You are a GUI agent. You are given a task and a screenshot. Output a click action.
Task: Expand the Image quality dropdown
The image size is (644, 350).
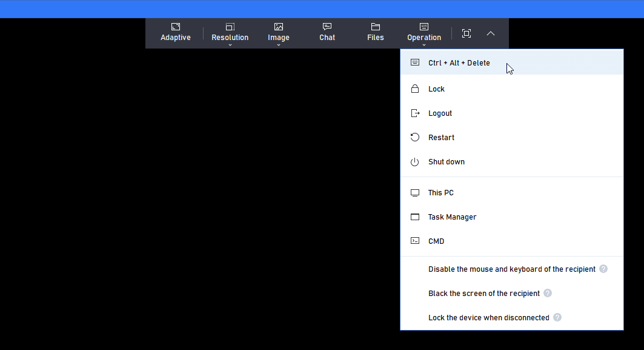coord(279,33)
